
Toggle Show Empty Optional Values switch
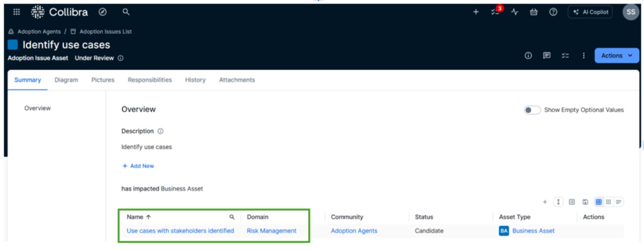pyautogui.click(x=532, y=110)
